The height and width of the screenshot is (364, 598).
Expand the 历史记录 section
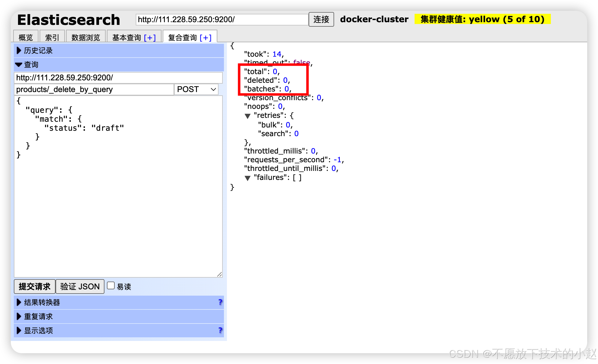(x=38, y=50)
